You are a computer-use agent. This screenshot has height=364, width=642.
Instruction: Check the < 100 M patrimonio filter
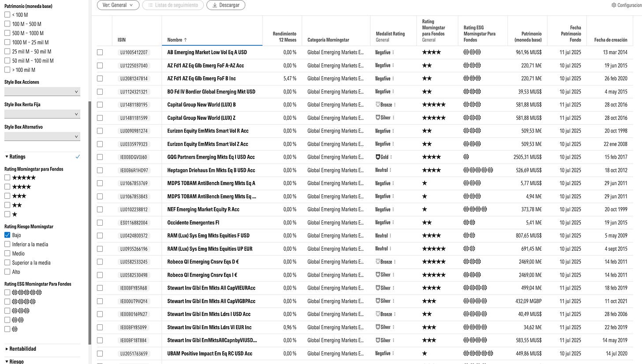[x=7, y=15]
